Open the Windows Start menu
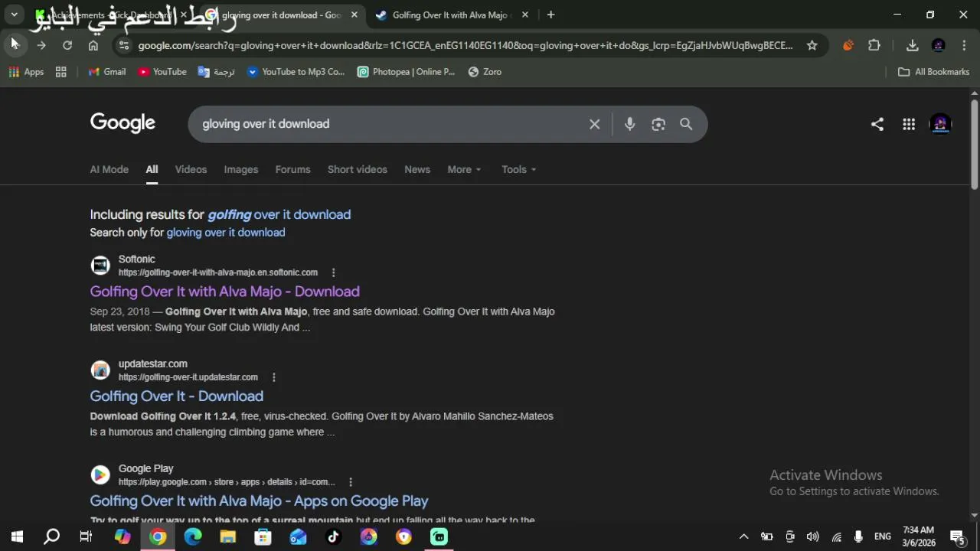This screenshot has height=551, width=980. pos(17,536)
